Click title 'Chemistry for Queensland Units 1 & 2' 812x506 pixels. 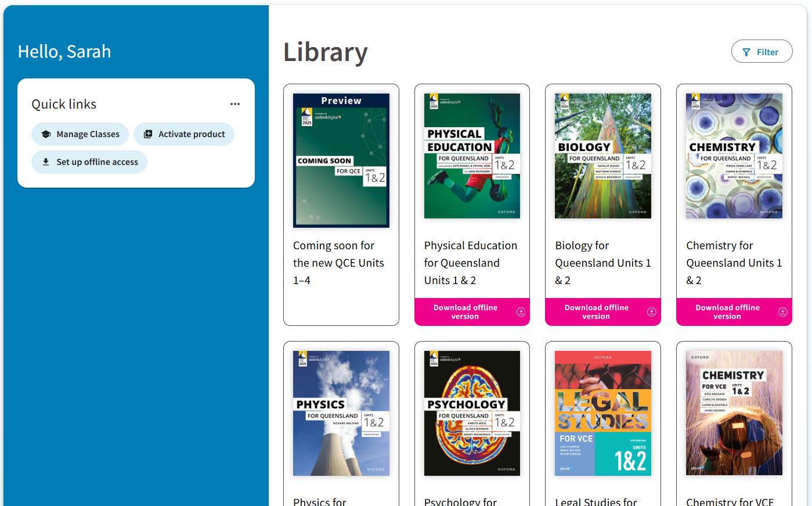[734, 263]
